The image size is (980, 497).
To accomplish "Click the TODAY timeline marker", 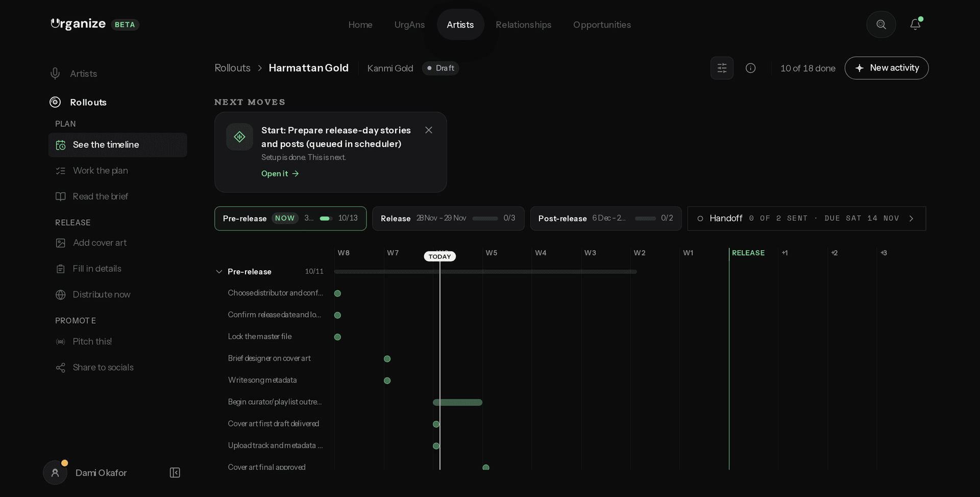I will (439, 256).
